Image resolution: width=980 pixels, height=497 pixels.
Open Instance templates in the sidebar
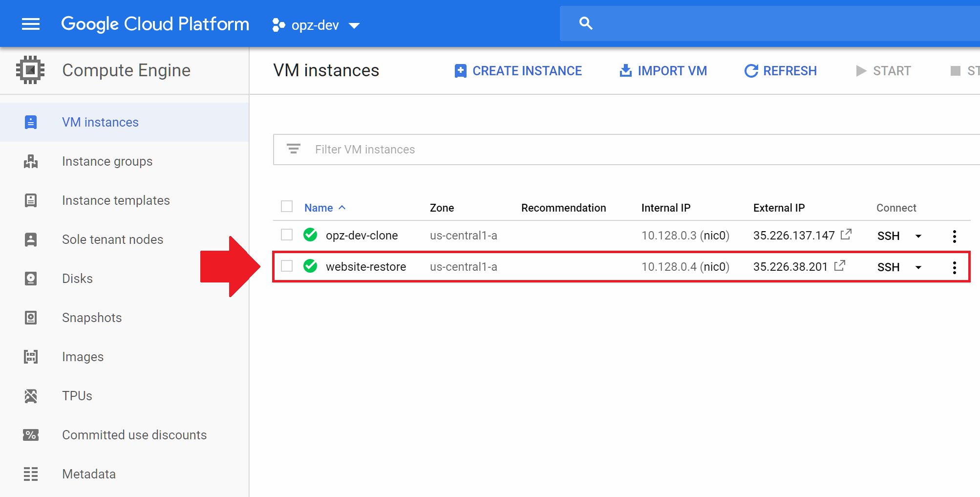click(x=116, y=200)
